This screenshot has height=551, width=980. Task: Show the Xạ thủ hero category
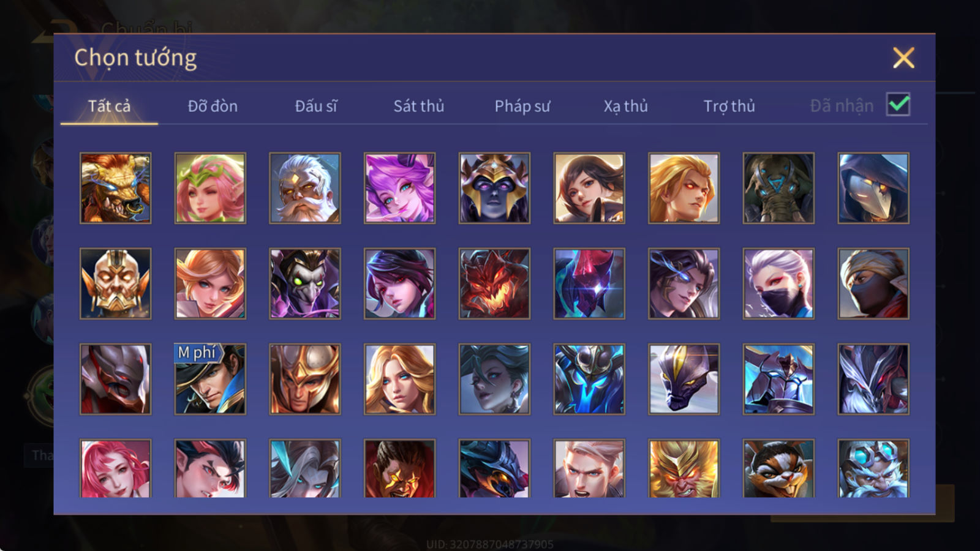pyautogui.click(x=625, y=106)
